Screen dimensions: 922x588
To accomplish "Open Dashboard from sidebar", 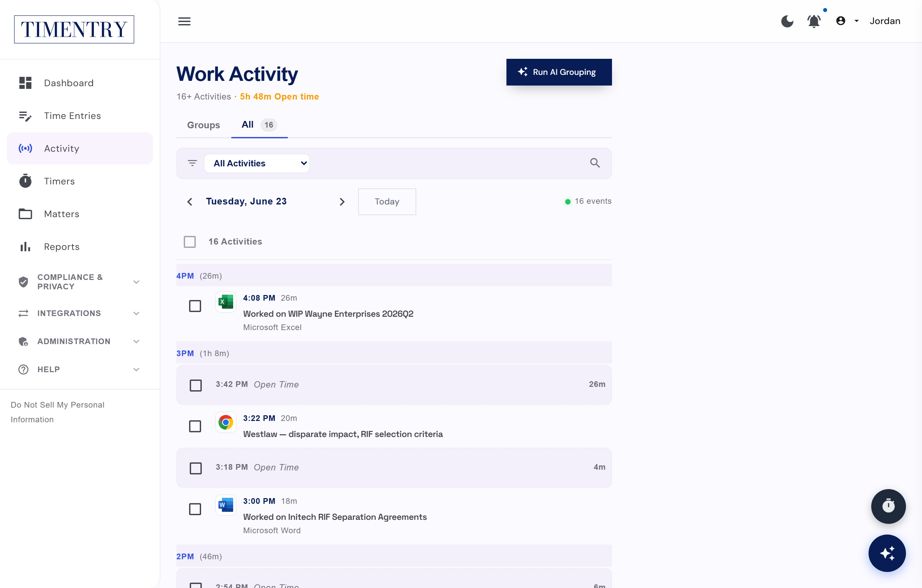I will (x=80, y=83).
